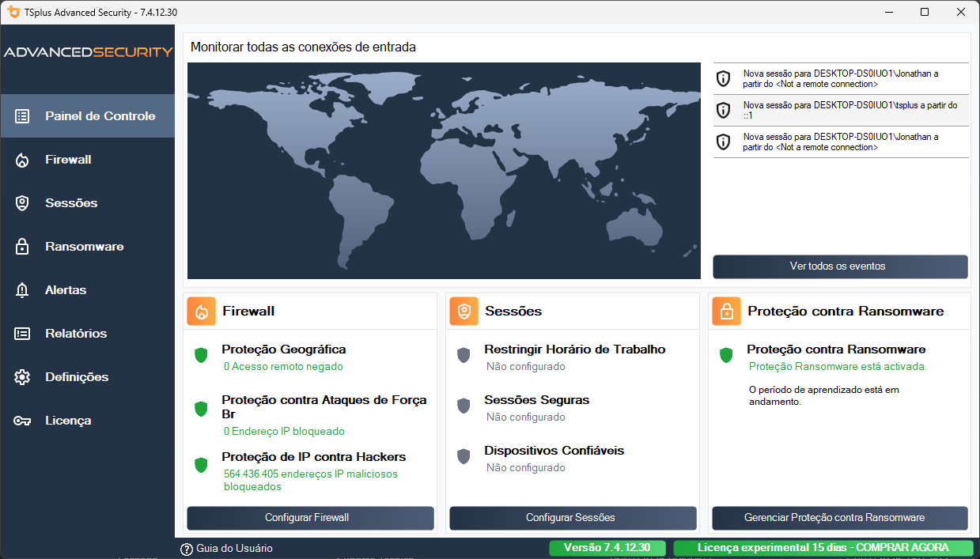Select the event about sessão tsplus a partir do ::1
980x559 pixels.
pyautogui.click(x=840, y=110)
